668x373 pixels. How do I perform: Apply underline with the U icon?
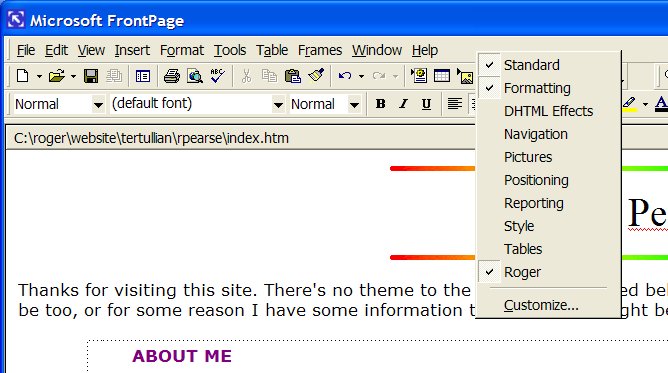426,103
